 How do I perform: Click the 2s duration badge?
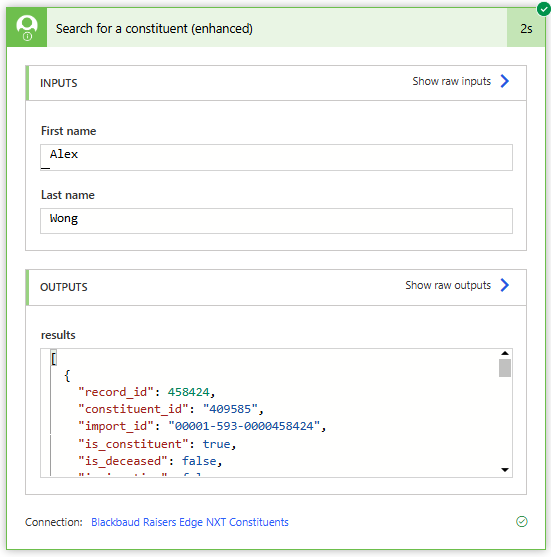point(526,28)
